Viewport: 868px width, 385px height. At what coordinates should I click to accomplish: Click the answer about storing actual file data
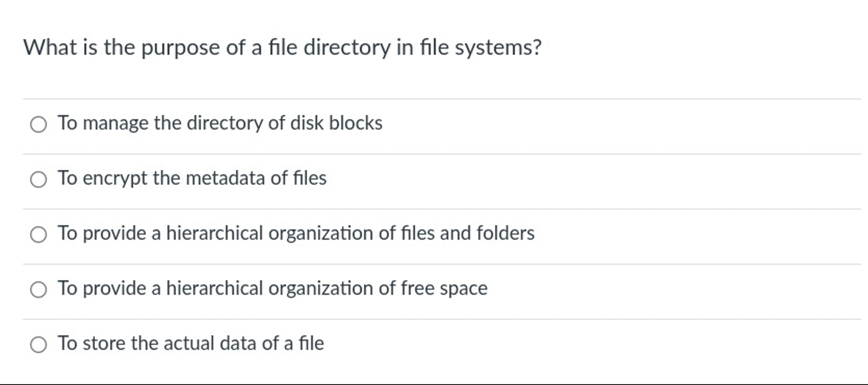tap(190, 343)
